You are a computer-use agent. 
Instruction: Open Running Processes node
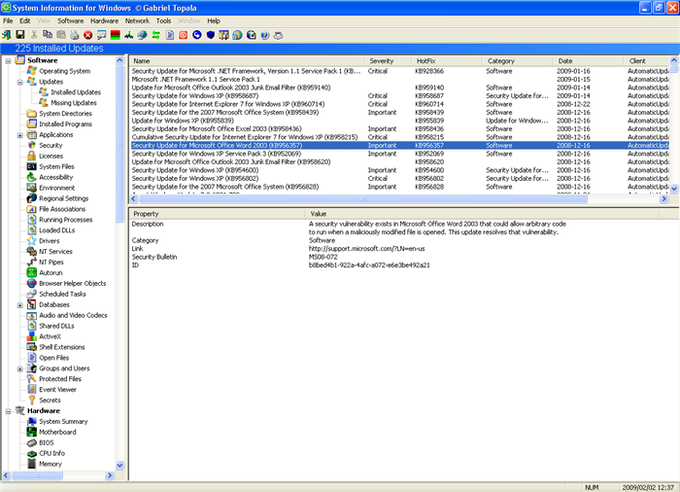coord(65,220)
